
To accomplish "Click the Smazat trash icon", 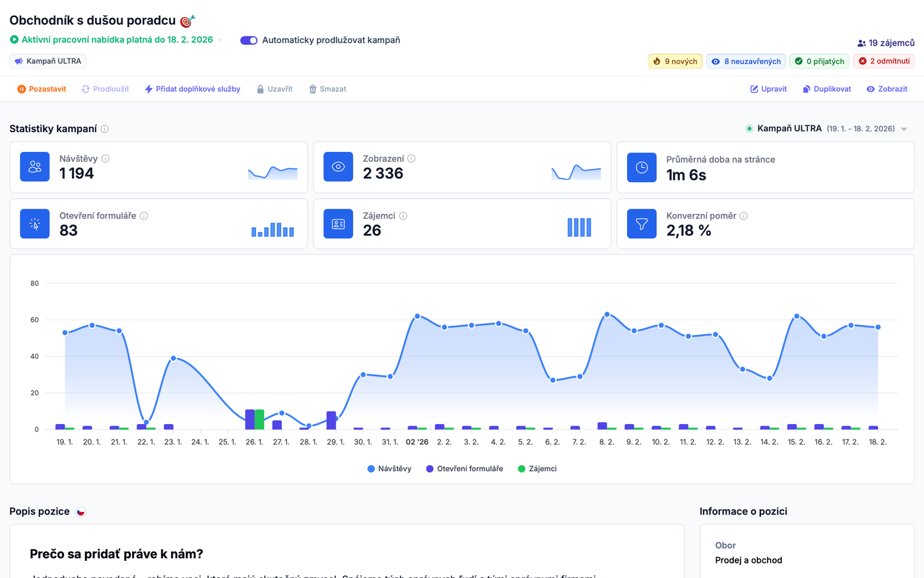I will [313, 89].
